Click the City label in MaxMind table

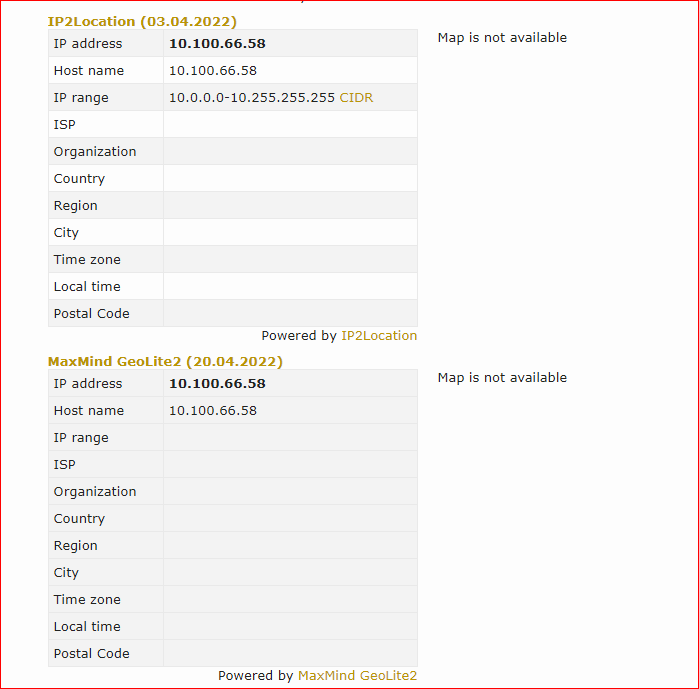pos(66,573)
